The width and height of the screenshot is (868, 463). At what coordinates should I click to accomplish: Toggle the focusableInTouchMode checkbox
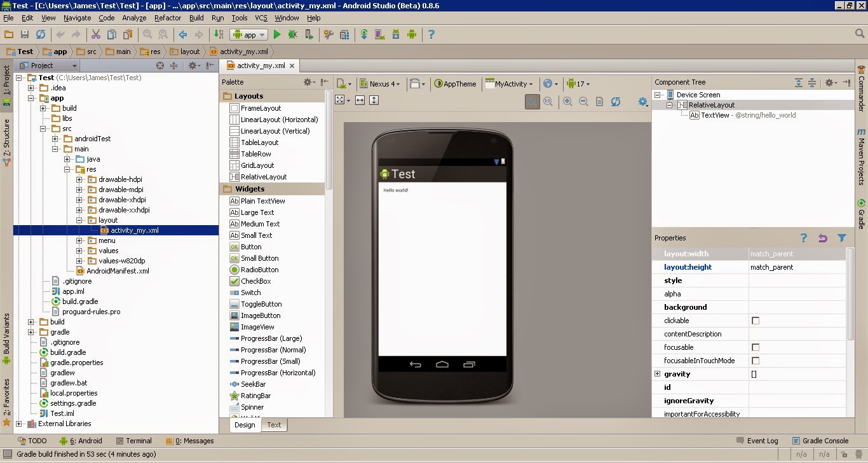coord(756,361)
